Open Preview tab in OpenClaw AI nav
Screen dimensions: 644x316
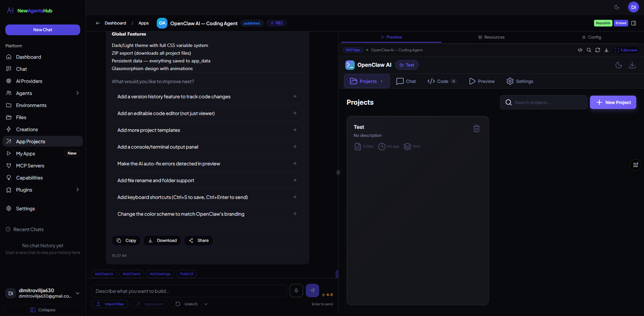coord(482,81)
